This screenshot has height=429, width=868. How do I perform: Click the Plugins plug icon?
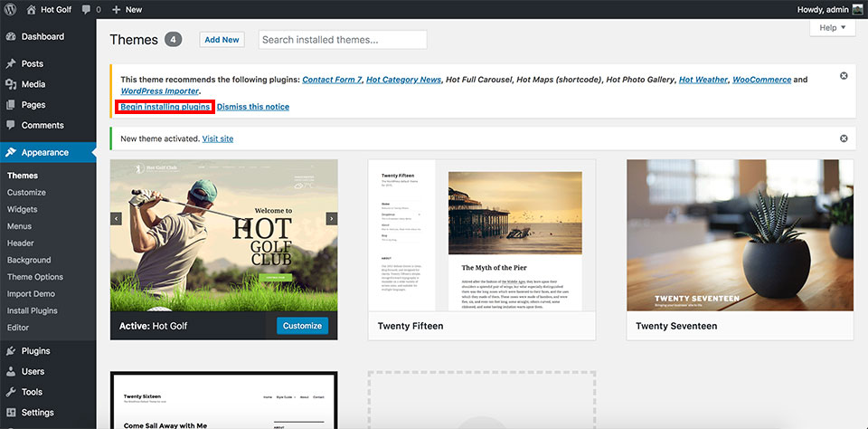11,351
